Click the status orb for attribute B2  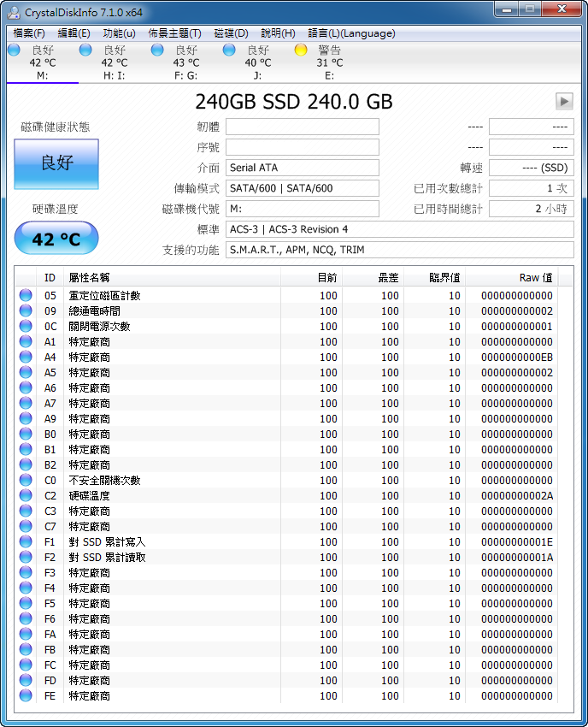coord(26,464)
